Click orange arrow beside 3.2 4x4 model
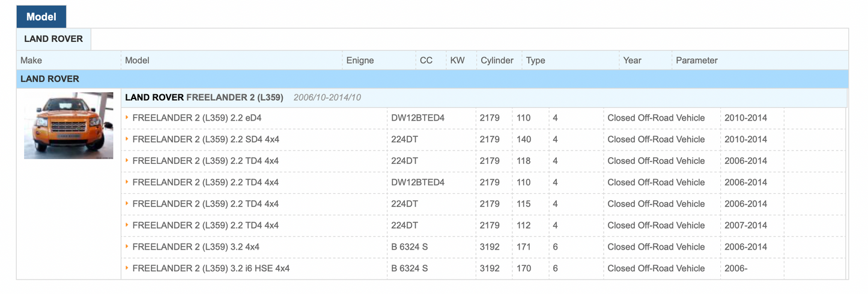Viewport: 868px width, 294px height. pos(127,246)
